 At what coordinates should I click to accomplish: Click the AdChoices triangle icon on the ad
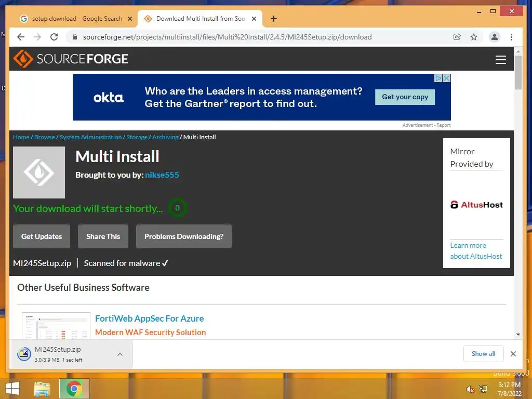438,78
